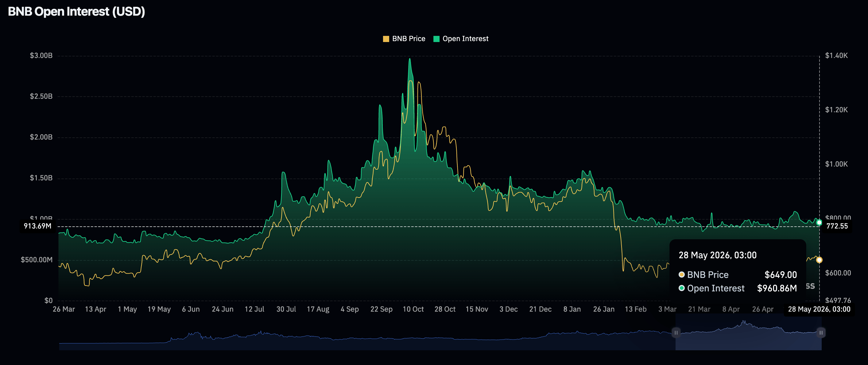This screenshot has width=868, height=365.
Task: Click the 1 May date label
Action: click(x=127, y=309)
